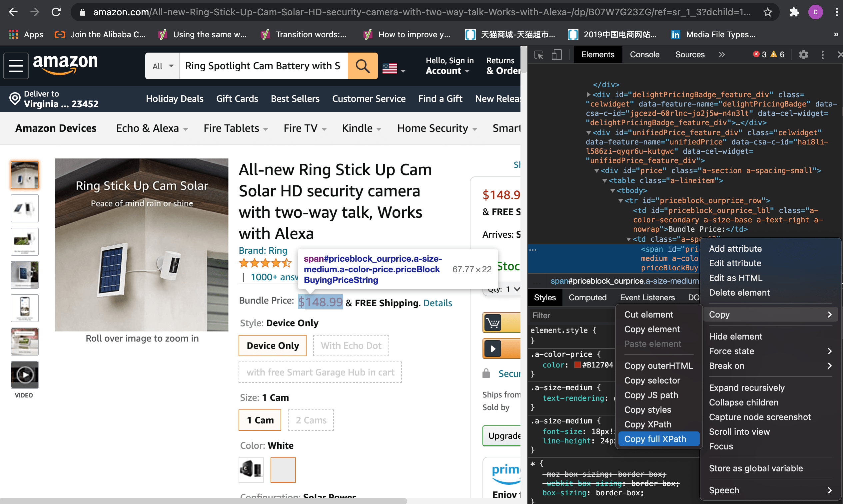Select the With Echo Dot style
The image size is (843, 504).
click(x=351, y=346)
